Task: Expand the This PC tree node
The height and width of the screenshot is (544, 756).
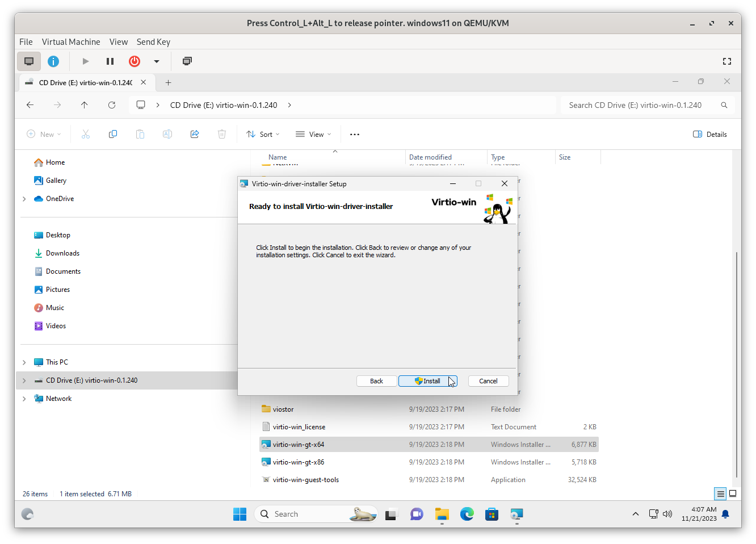Action: coord(24,362)
